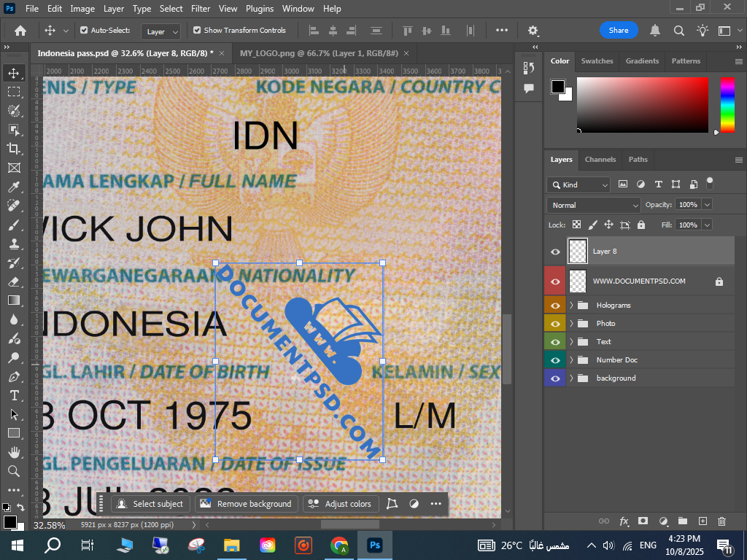Click the Remove background button
747x560 pixels.
pos(247,504)
